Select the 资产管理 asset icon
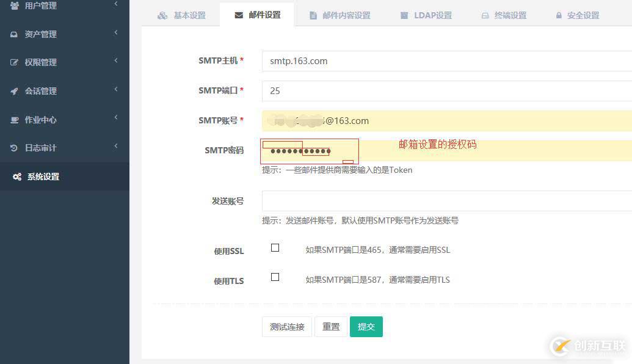This screenshot has height=364, width=632. pyautogui.click(x=15, y=34)
